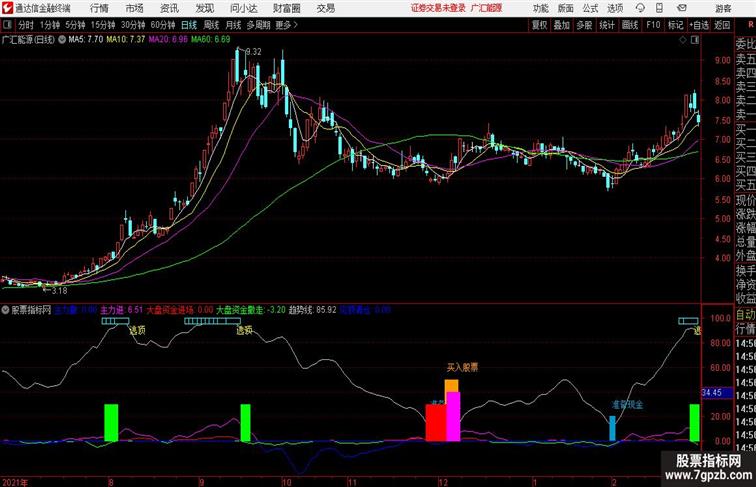Switch to 分时 period
This screenshot has height=487, width=756.
click(26, 25)
